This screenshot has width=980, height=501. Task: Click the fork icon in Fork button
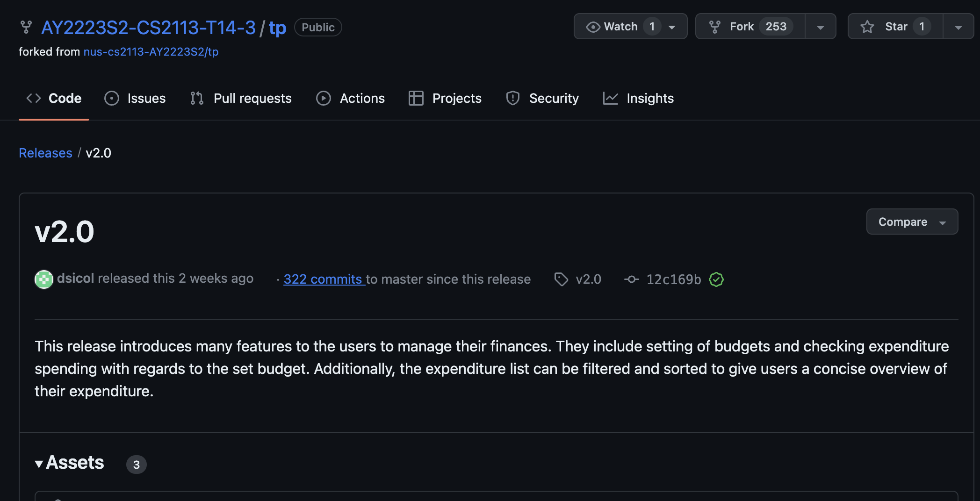714,27
